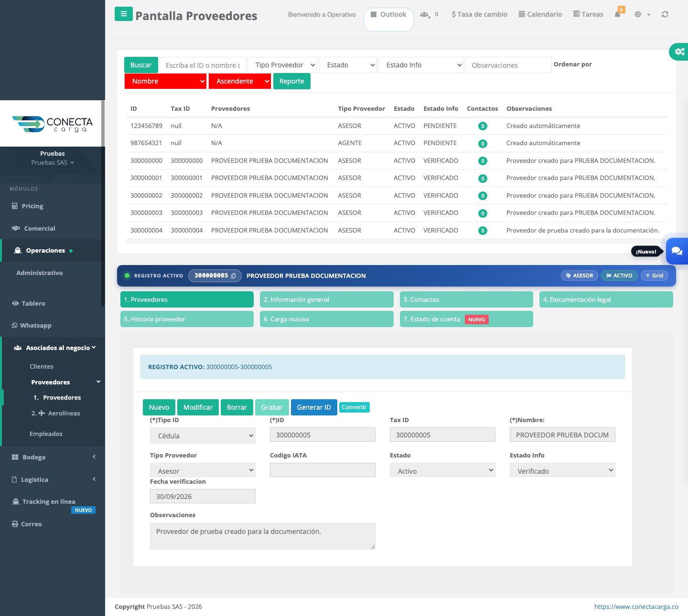This screenshot has height=616, width=688.
Task: Click the users group icon in header
Action: (x=424, y=14)
